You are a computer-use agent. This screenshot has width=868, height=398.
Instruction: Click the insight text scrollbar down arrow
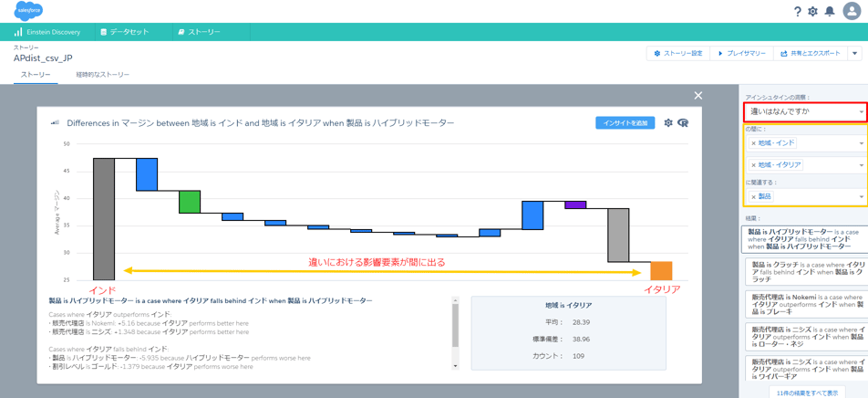click(x=456, y=365)
